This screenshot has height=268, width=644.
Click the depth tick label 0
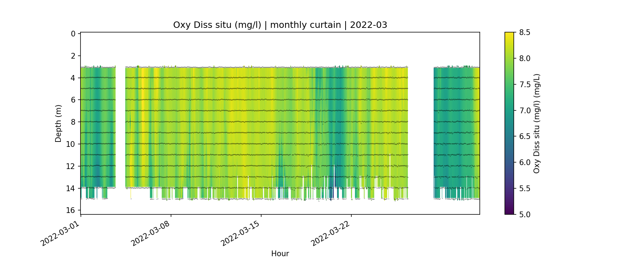[x=73, y=34]
